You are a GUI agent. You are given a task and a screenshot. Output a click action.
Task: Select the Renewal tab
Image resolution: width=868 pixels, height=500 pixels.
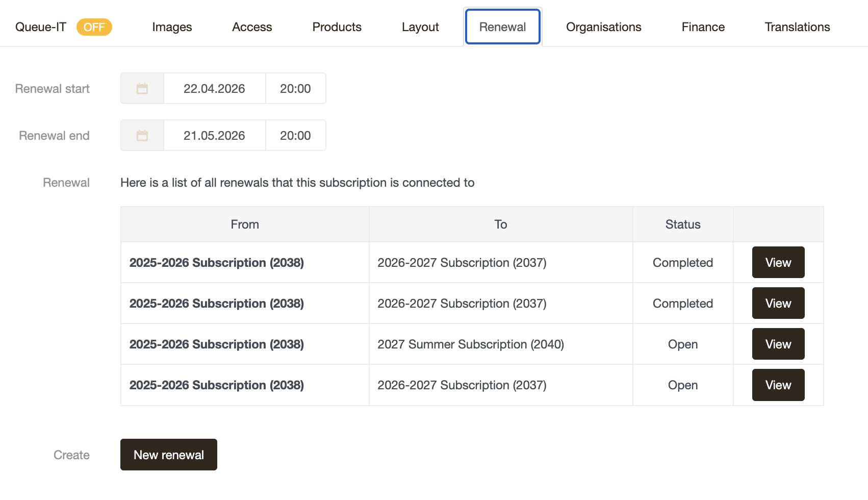pos(503,27)
